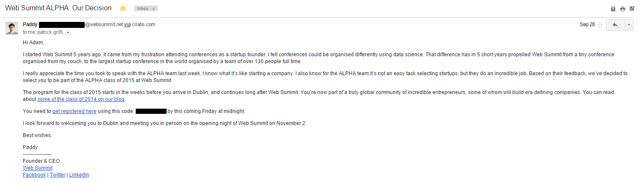The image size is (644, 186).
Task: Click the collapse all icon at top right
Action: click(x=613, y=9)
